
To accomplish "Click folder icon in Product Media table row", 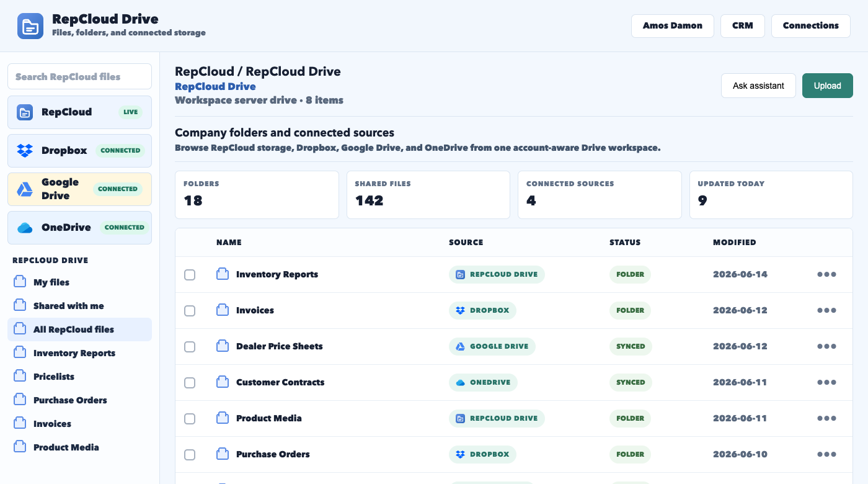I will click(x=223, y=418).
